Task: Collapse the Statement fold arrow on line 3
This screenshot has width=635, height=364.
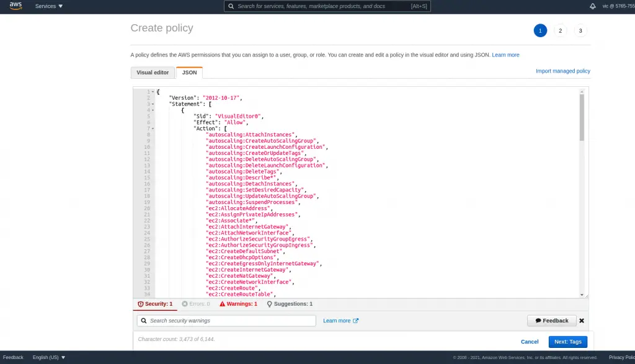Action: pyautogui.click(x=153, y=104)
